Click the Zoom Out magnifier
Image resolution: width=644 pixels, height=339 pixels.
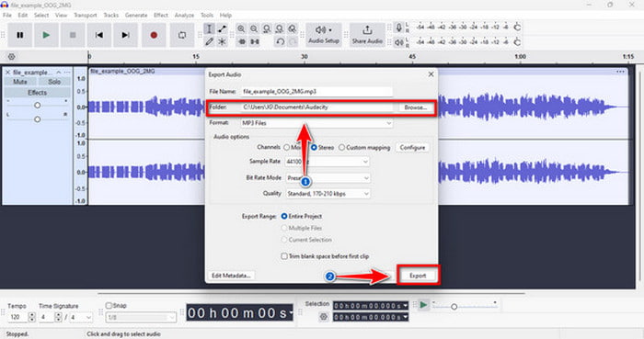(x=254, y=28)
